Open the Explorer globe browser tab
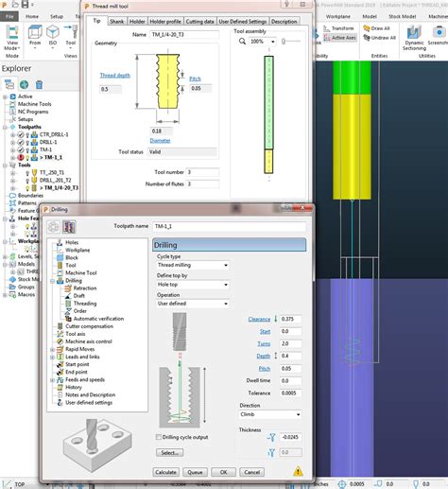Screen dimensions: 448x489 point(25,84)
